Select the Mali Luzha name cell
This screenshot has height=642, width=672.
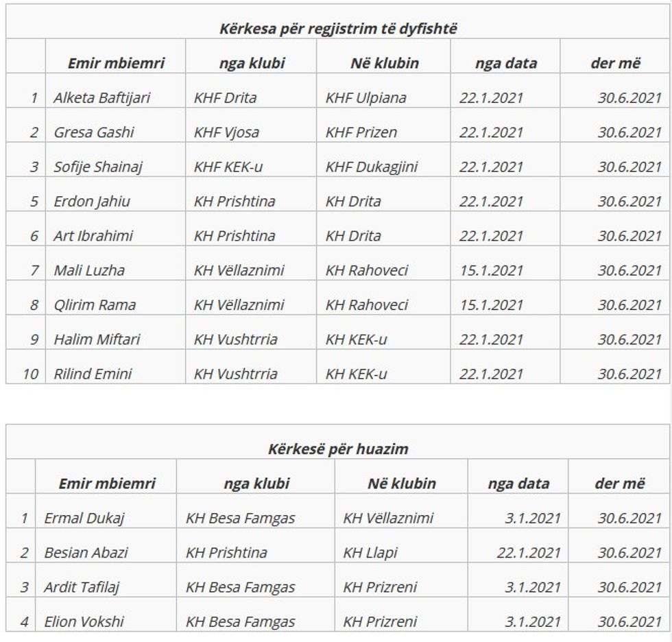89,270
